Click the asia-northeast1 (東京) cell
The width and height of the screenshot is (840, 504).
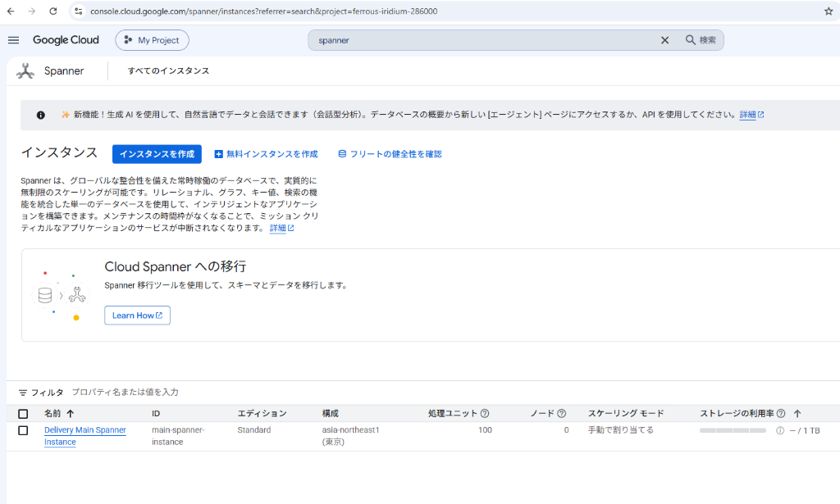tap(350, 436)
